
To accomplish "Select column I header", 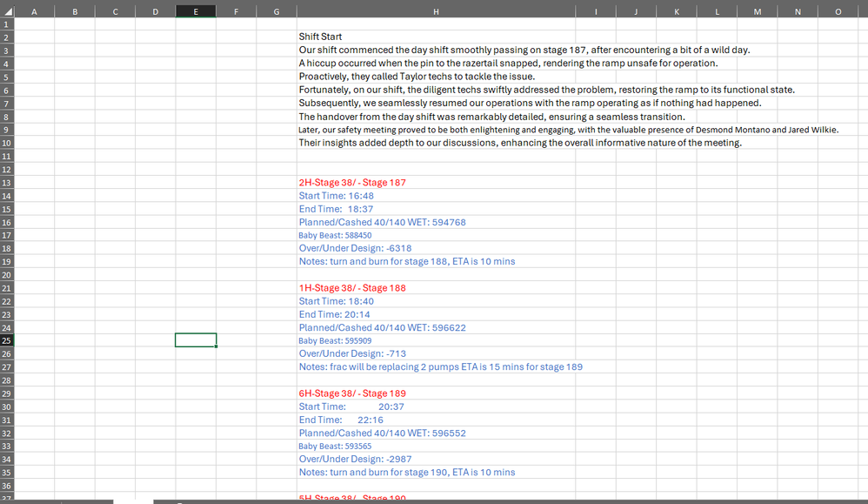I will (596, 11).
